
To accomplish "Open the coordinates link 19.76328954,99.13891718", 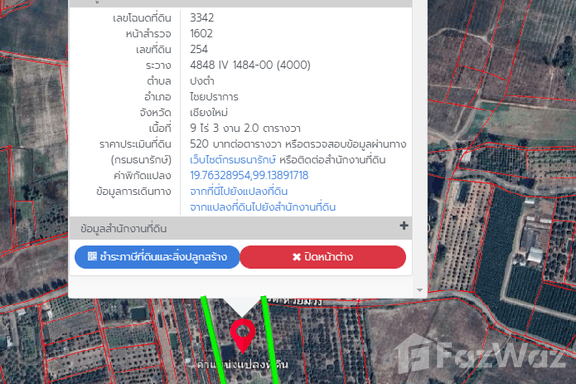I will coord(249,175).
